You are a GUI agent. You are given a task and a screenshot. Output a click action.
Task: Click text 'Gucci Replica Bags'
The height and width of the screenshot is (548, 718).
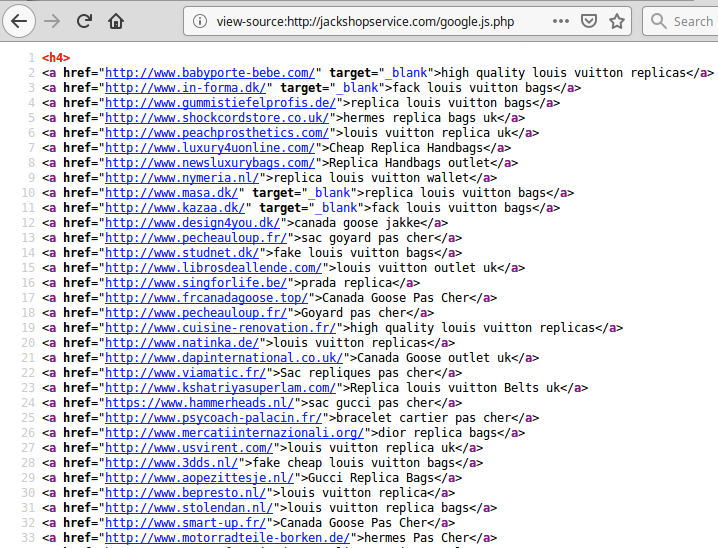371,478
